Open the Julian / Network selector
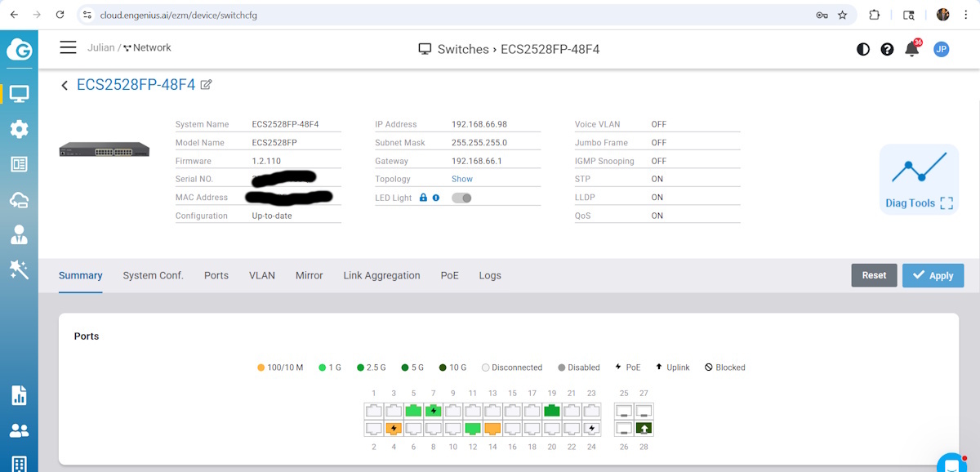980x472 pixels. coord(129,48)
